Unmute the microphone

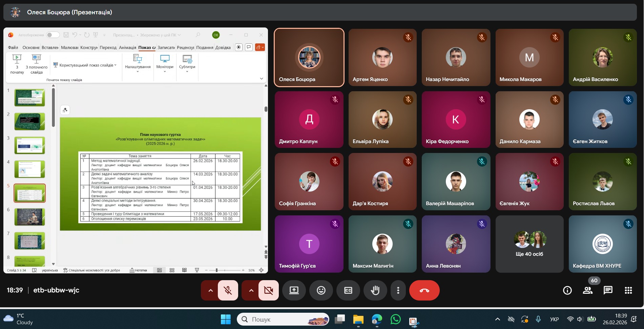point(228,290)
